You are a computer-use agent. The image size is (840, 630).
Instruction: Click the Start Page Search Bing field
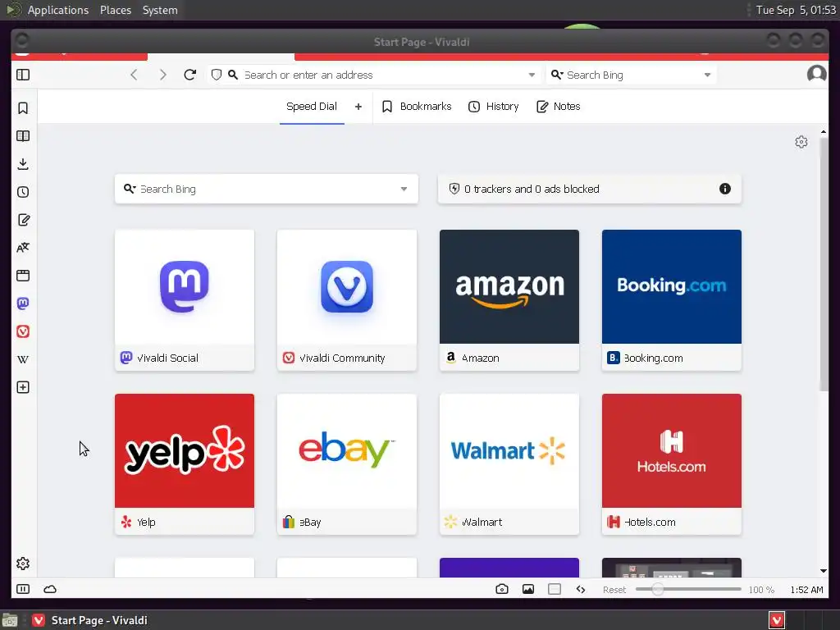[x=268, y=189]
